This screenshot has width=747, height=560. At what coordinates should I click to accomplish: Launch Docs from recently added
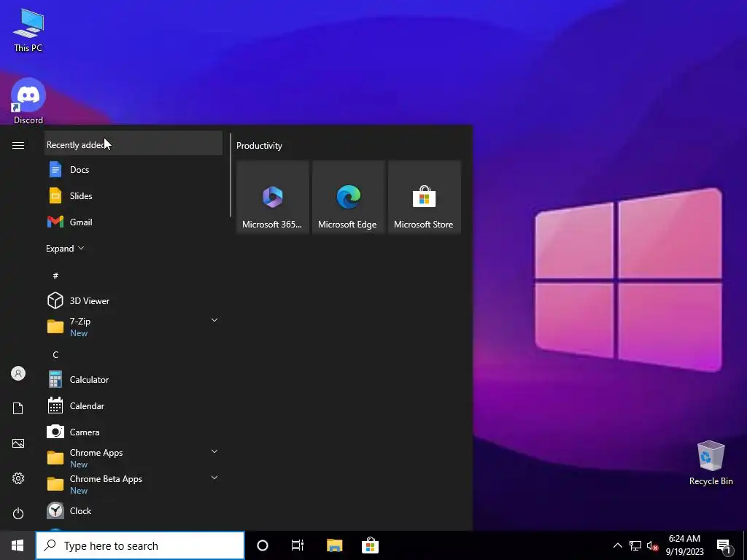[x=133, y=169]
